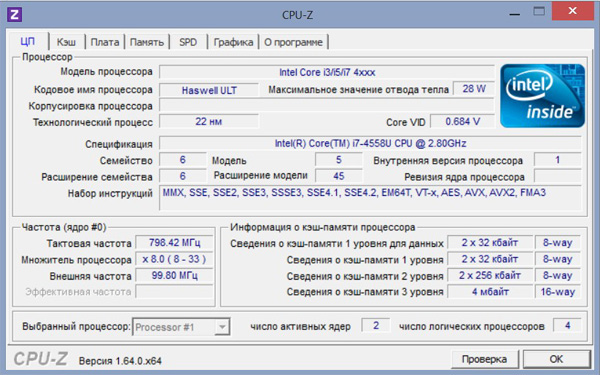
Task: Switch to the Кэш tab
Action: (x=66, y=42)
